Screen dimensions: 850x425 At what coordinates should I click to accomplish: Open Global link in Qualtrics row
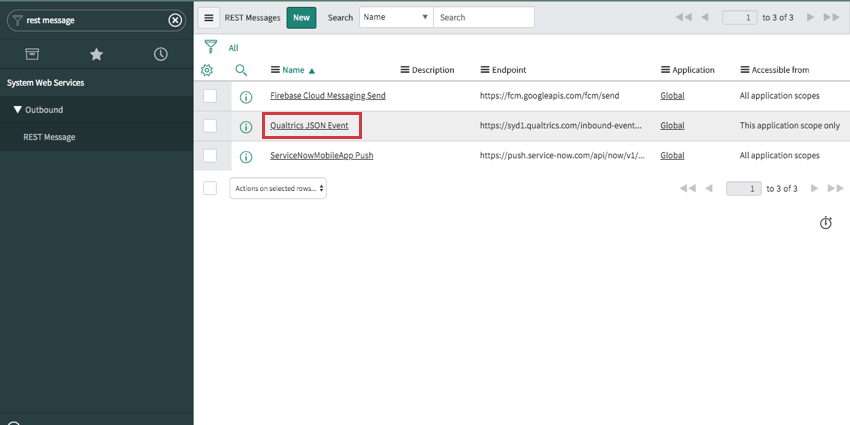click(672, 126)
